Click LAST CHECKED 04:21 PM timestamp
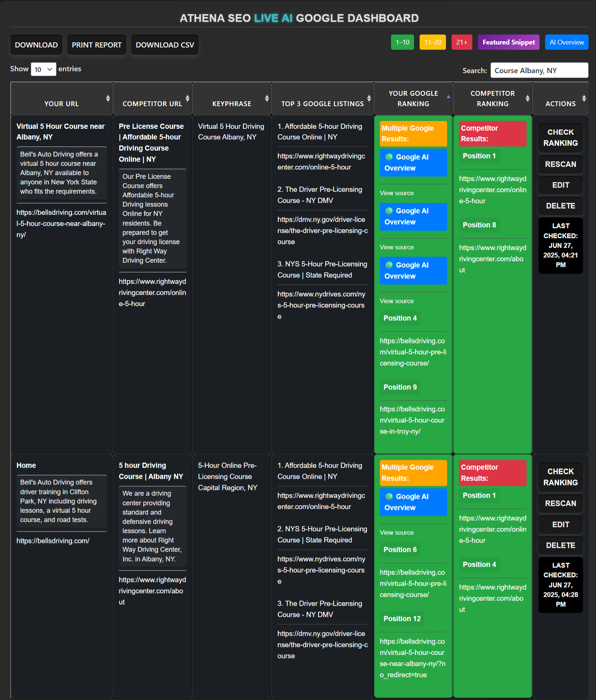Screen dimensions: 596x700 (x=561, y=246)
